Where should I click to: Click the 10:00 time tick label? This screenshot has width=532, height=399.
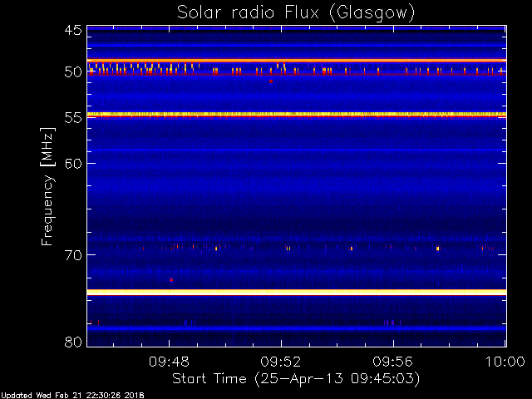[x=505, y=362]
